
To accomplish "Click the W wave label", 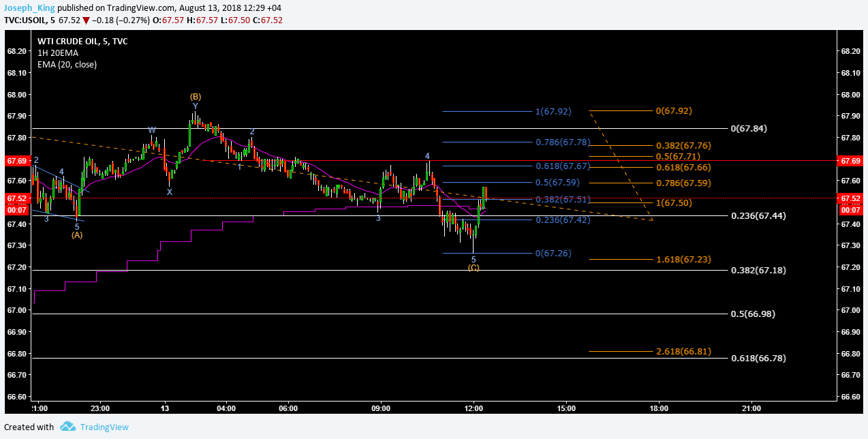I will 152,130.
